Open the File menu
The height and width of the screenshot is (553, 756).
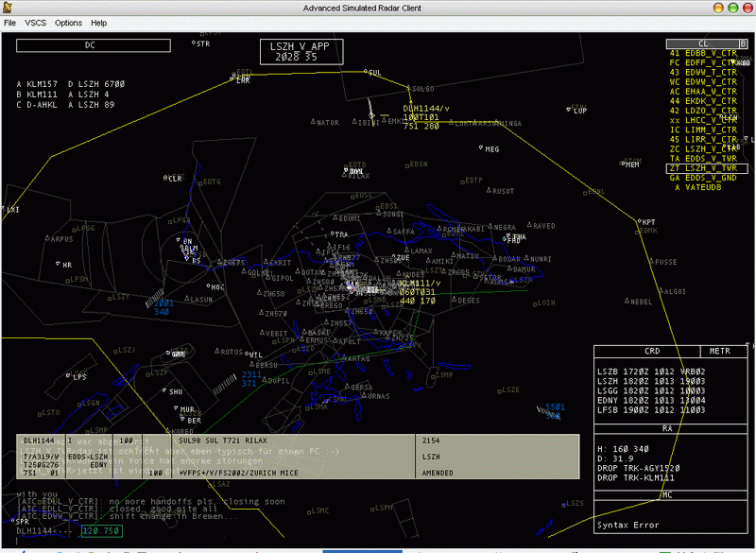click(9, 22)
